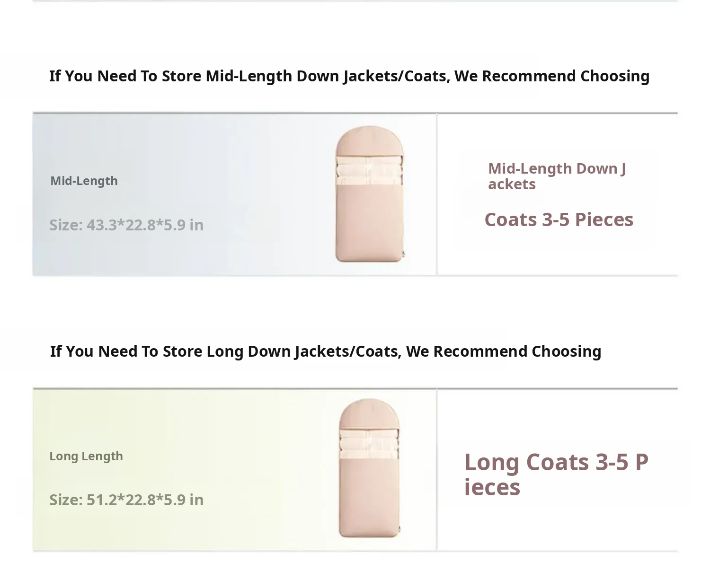This screenshot has width=710, height=588.
Task: Click the zipper pull on the mid-length bag
Action: [403, 255]
